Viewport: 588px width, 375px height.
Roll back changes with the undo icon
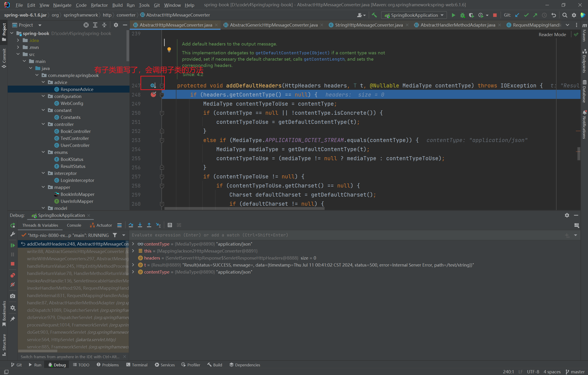[x=553, y=15]
